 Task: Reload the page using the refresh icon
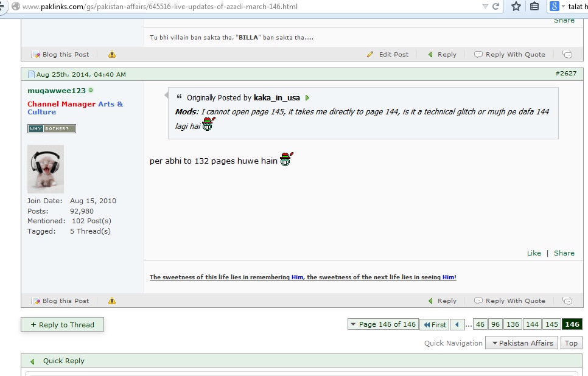496,7
